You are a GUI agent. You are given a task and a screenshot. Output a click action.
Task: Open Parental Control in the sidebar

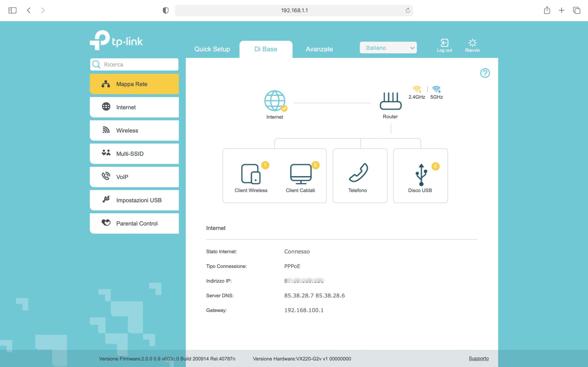(x=134, y=223)
